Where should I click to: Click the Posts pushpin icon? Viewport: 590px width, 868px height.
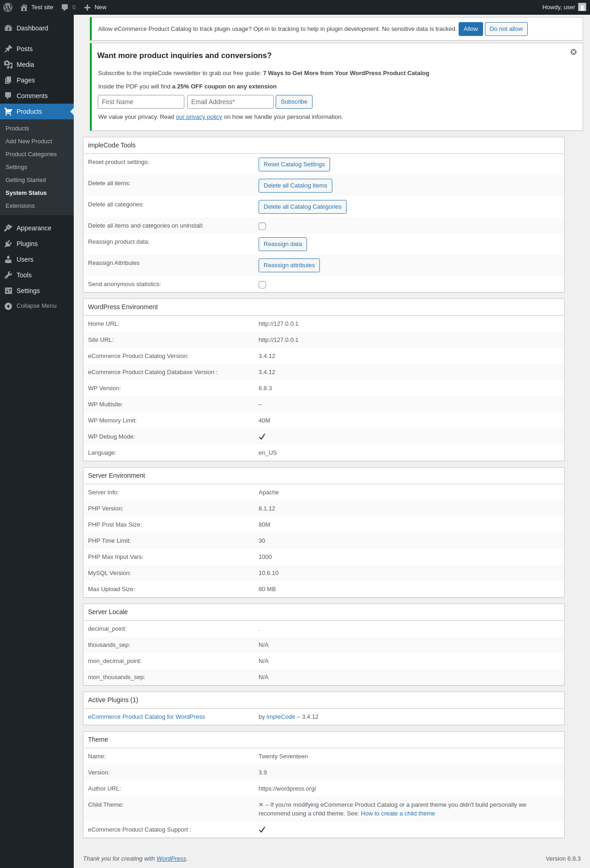(x=8, y=49)
